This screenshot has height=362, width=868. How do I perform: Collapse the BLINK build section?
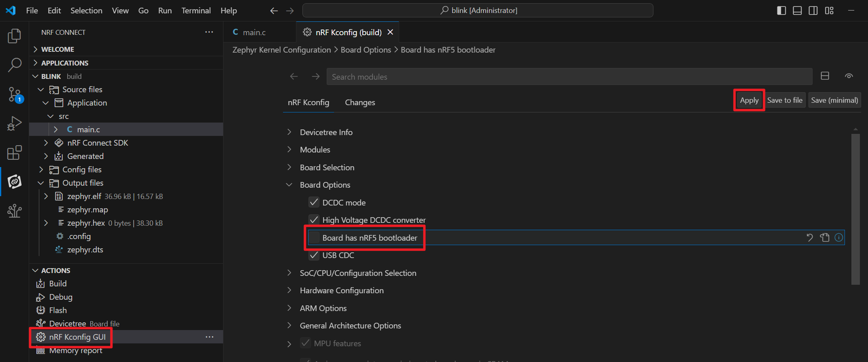click(x=36, y=76)
